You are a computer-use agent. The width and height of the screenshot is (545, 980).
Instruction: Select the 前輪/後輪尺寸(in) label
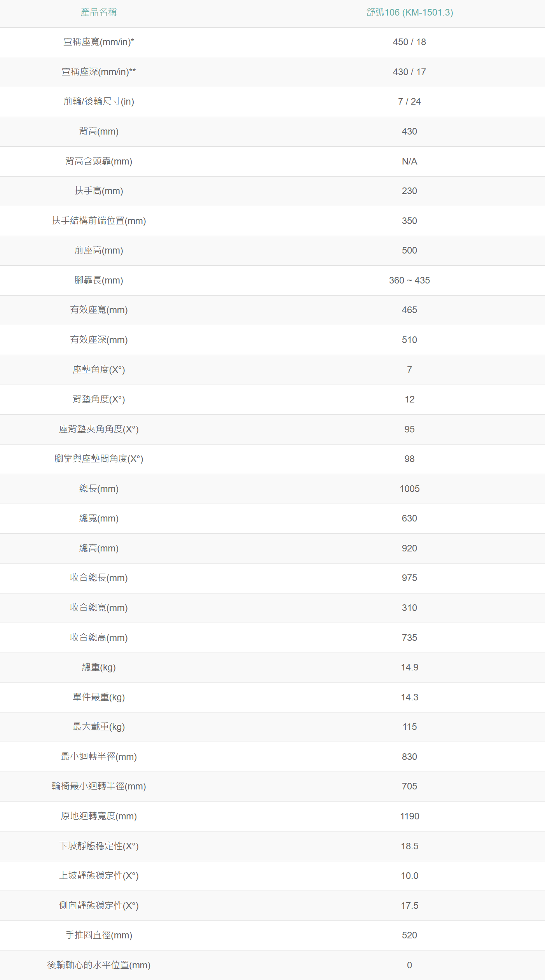[x=99, y=101]
